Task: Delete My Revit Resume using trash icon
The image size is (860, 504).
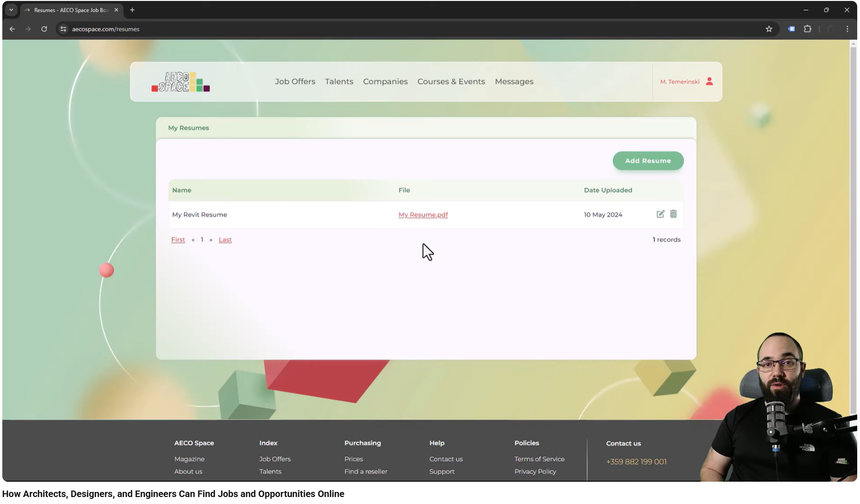Action: [674, 214]
